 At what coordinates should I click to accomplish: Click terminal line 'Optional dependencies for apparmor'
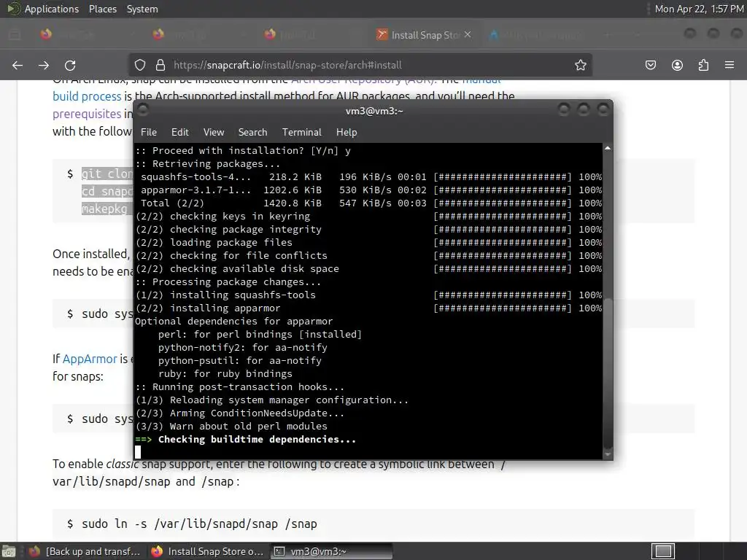pyautogui.click(x=234, y=322)
